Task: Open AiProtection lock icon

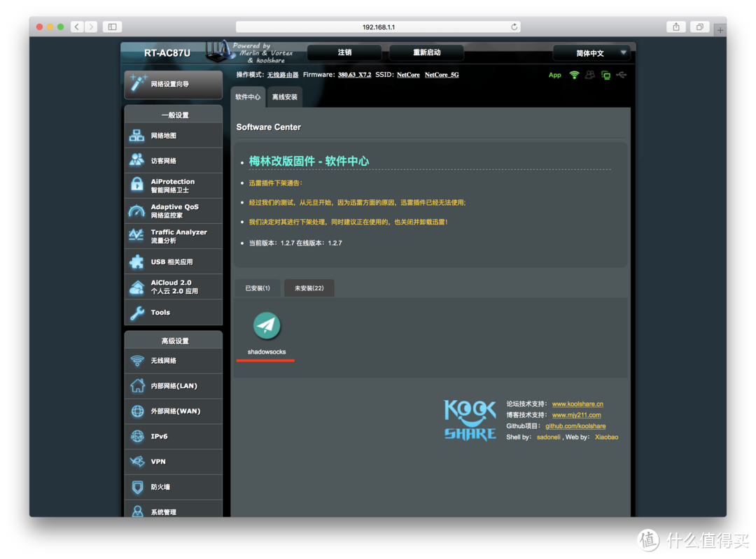Action: click(137, 185)
